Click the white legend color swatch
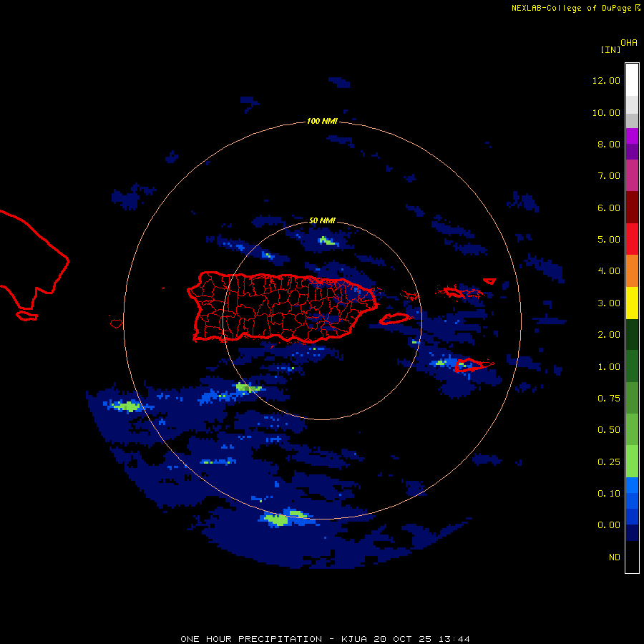 coord(632,80)
